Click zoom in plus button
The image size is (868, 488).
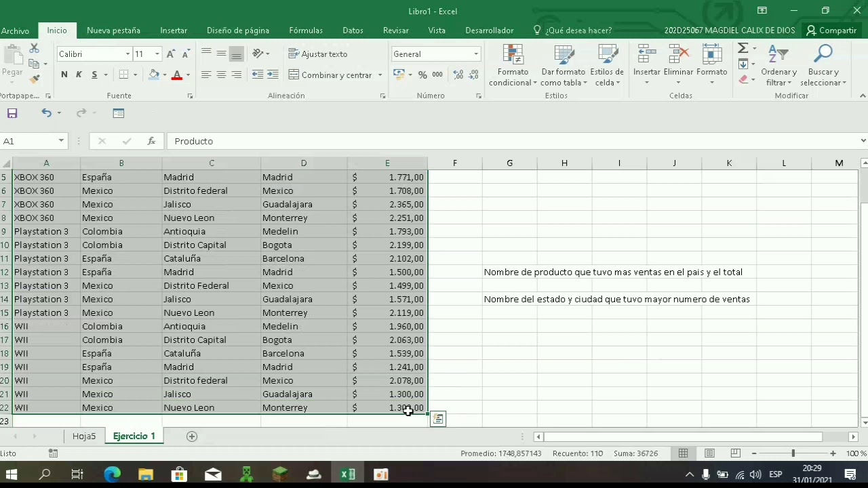[x=833, y=453]
